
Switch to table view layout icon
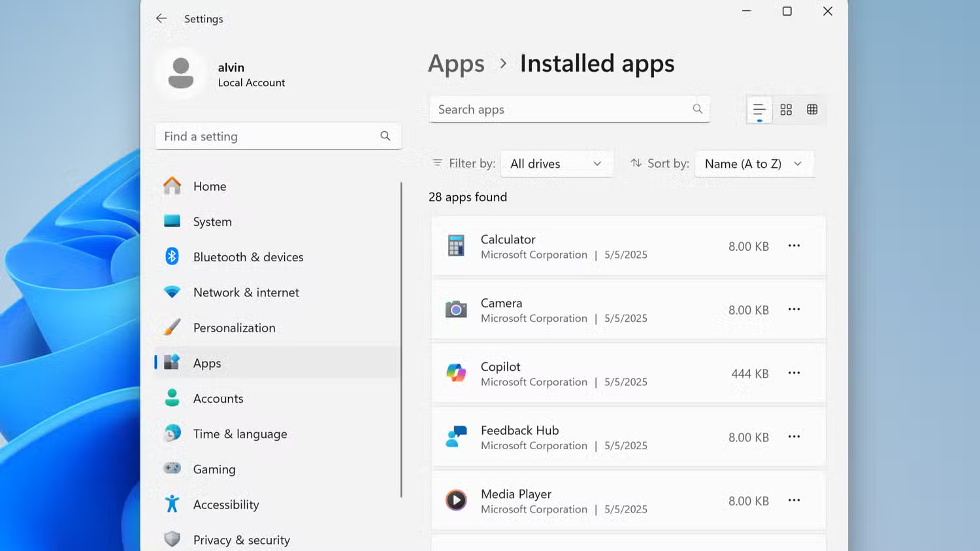tap(812, 110)
